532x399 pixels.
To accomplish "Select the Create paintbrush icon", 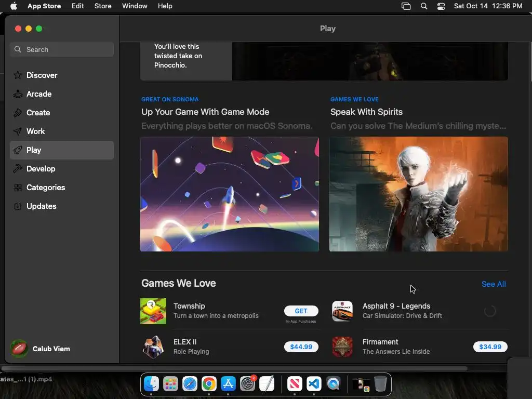I will [x=18, y=113].
